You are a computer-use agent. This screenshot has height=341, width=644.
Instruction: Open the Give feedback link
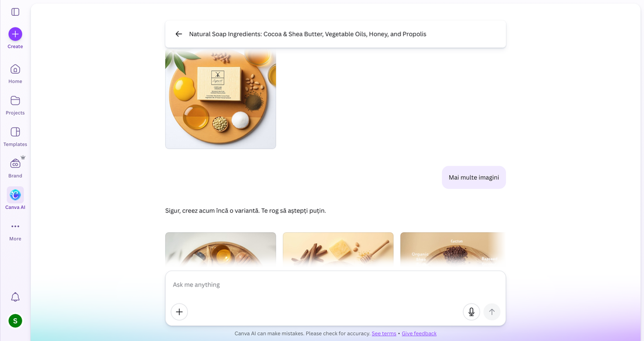click(x=419, y=333)
